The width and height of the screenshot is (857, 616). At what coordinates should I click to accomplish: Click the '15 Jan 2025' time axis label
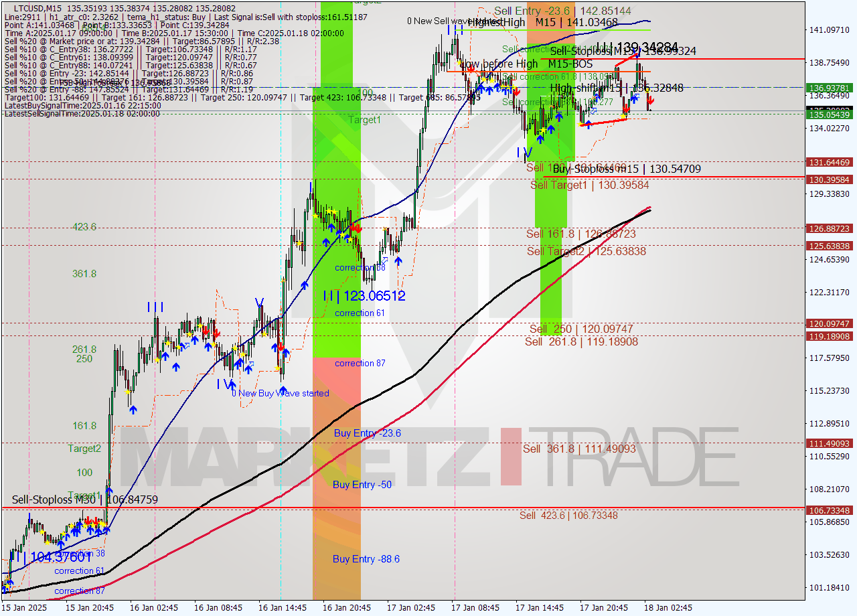23,608
